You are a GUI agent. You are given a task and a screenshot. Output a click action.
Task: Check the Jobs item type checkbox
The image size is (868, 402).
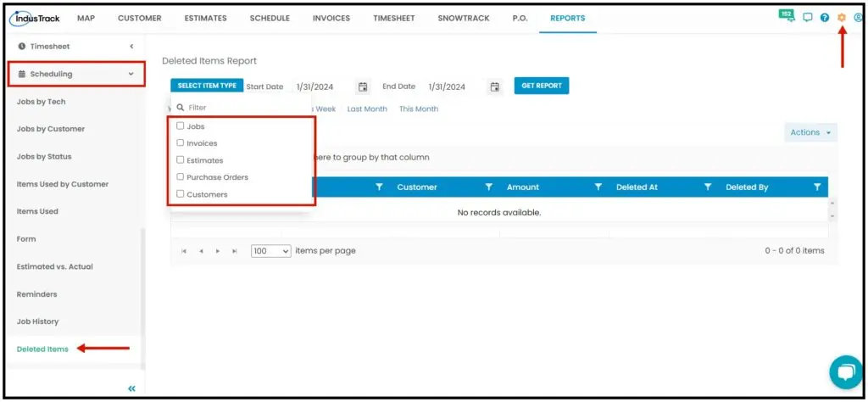coord(180,126)
